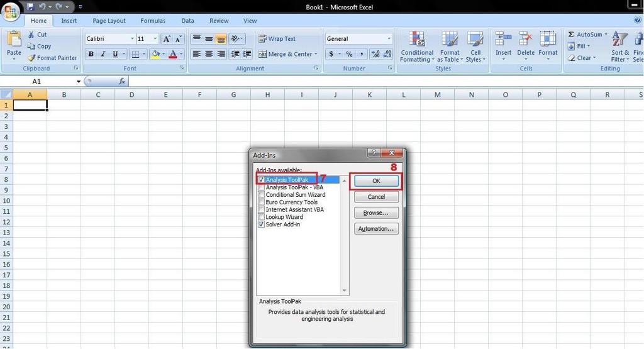
Task: Check Analysis ToolPak - VBA add-in
Action: 261,187
